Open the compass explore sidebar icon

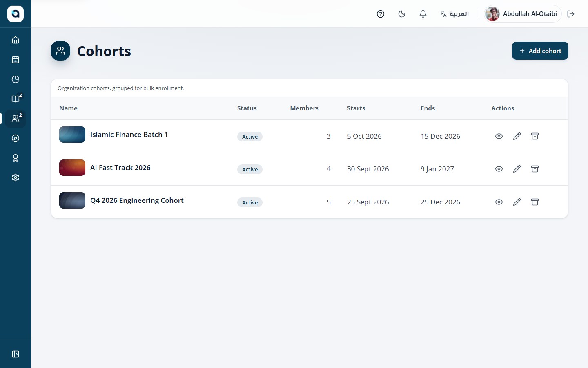tap(16, 138)
